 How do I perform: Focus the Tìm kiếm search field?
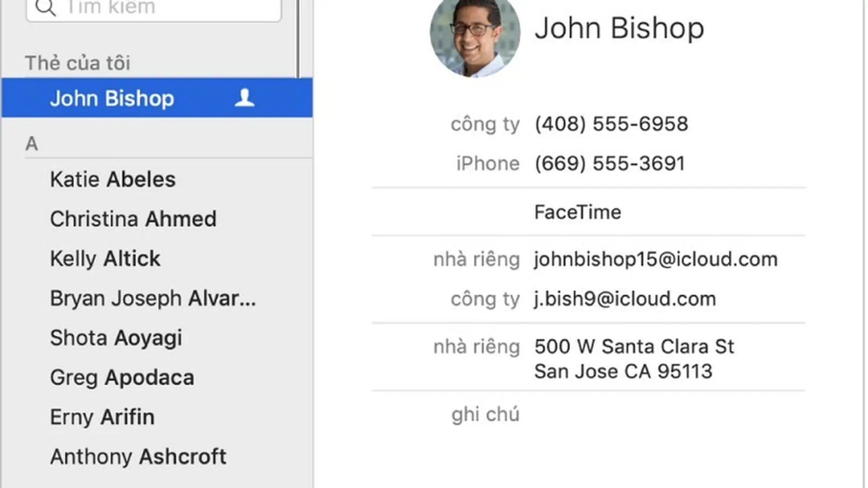(x=154, y=8)
